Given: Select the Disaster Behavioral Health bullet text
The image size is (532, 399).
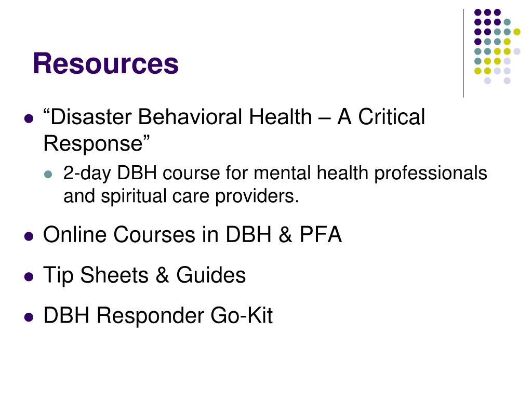Looking at the screenshot, I should (234, 130).
